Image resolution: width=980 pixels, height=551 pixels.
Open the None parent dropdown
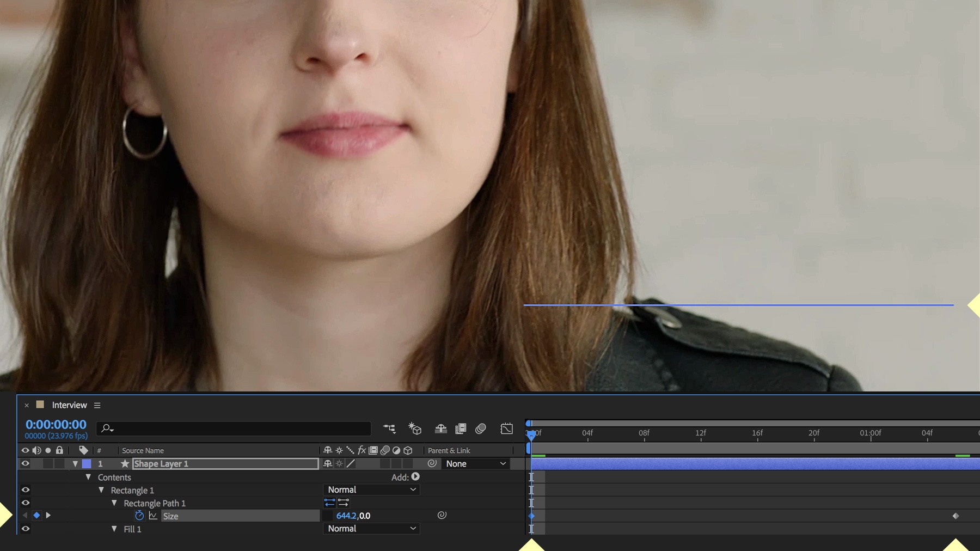coord(475,463)
